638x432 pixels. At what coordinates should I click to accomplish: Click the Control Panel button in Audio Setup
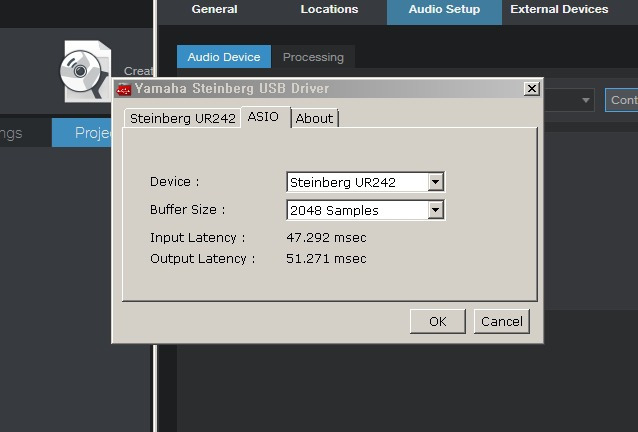pyautogui.click(x=622, y=100)
